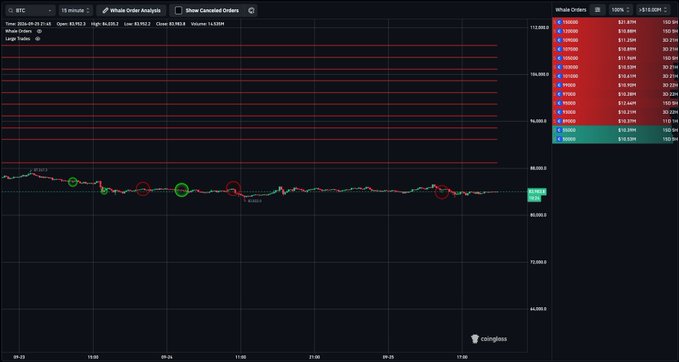Click the exchange icon on the 97000 row
This screenshot has height=362, width=679.
point(559,94)
